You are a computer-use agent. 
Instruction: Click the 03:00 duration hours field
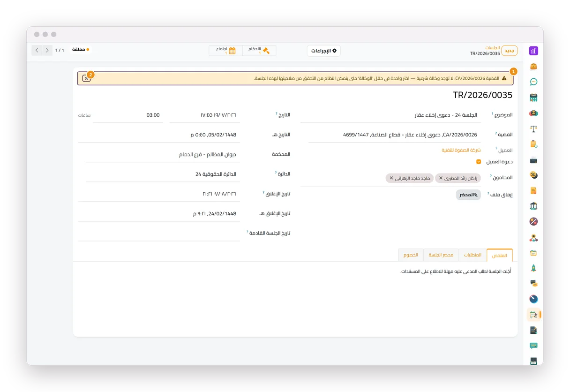[128, 115]
